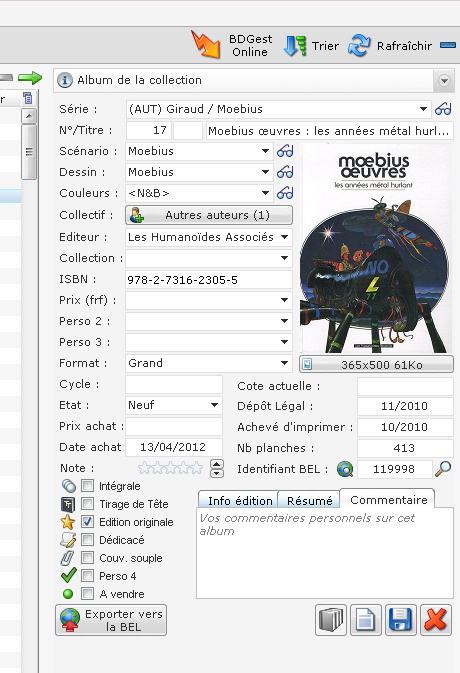Toggle the Intégrale checkbox
Viewport: 460px width, 673px height.
click(x=88, y=486)
